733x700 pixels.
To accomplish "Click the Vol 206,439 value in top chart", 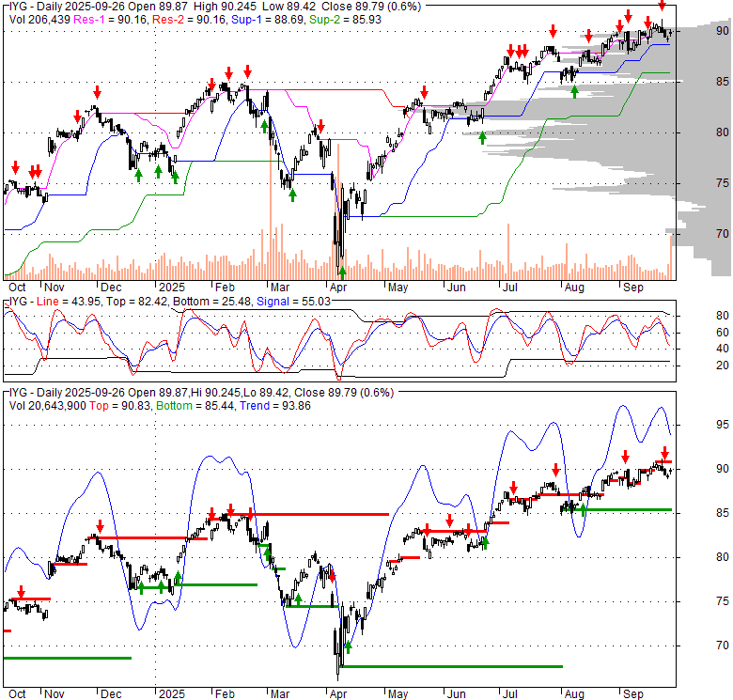I will tap(39, 20).
